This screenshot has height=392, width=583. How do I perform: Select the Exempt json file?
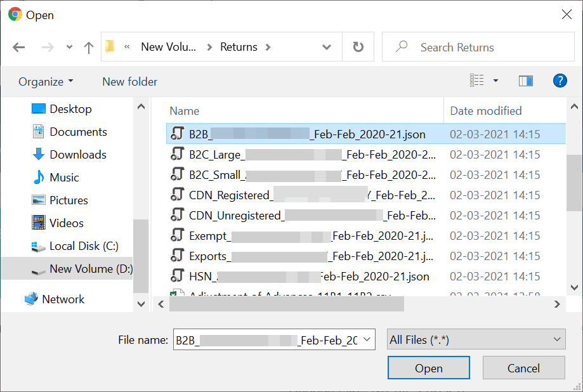pyautogui.click(x=366, y=236)
